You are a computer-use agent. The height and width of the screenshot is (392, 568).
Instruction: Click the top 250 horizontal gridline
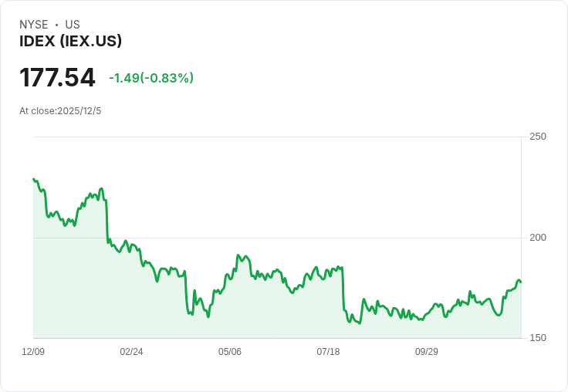278,137
